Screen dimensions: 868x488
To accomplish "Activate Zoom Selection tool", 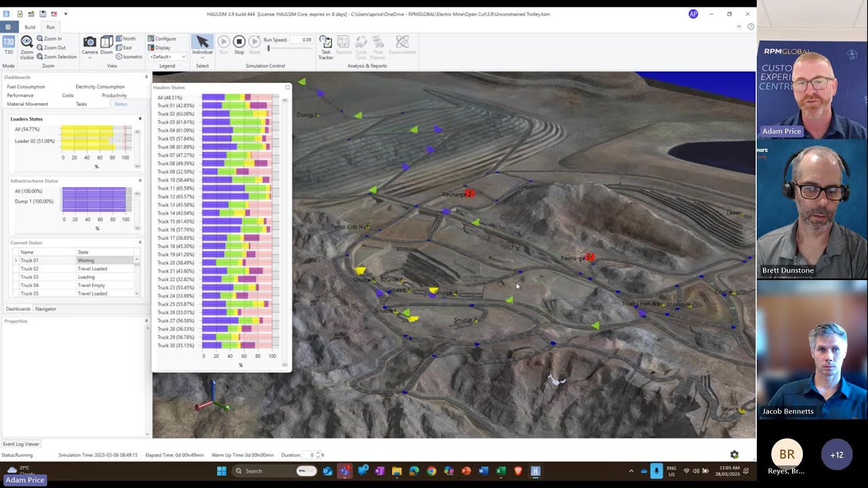I will pos(56,56).
